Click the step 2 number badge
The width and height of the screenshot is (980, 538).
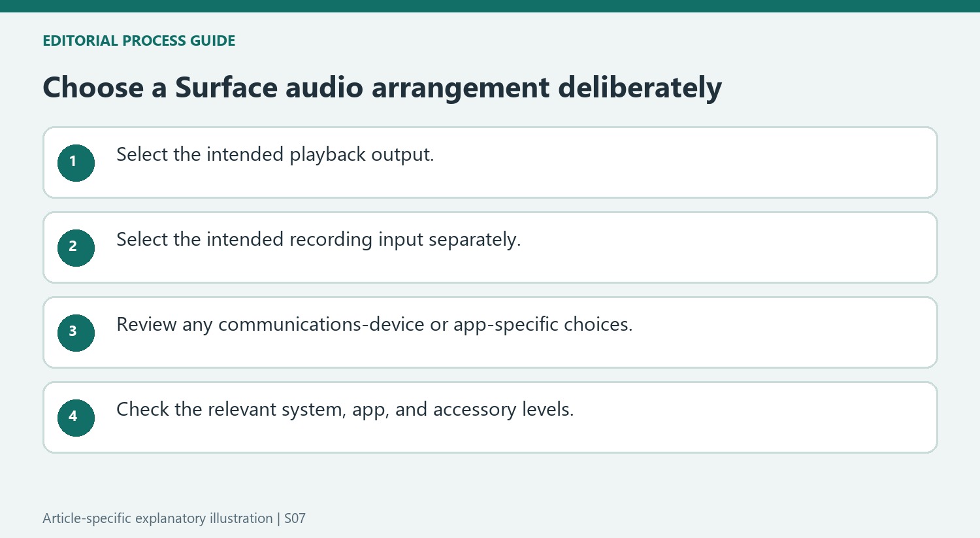coord(76,248)
